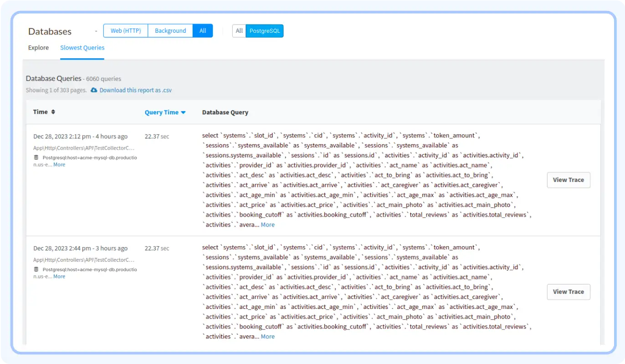Select the blue All request-type toggle

click(x=203, y=31)
